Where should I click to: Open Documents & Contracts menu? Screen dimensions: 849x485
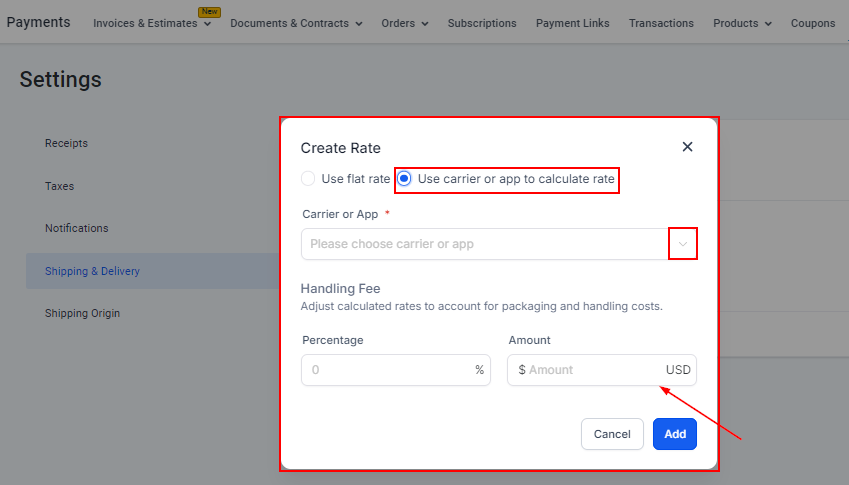pos(296,23)
